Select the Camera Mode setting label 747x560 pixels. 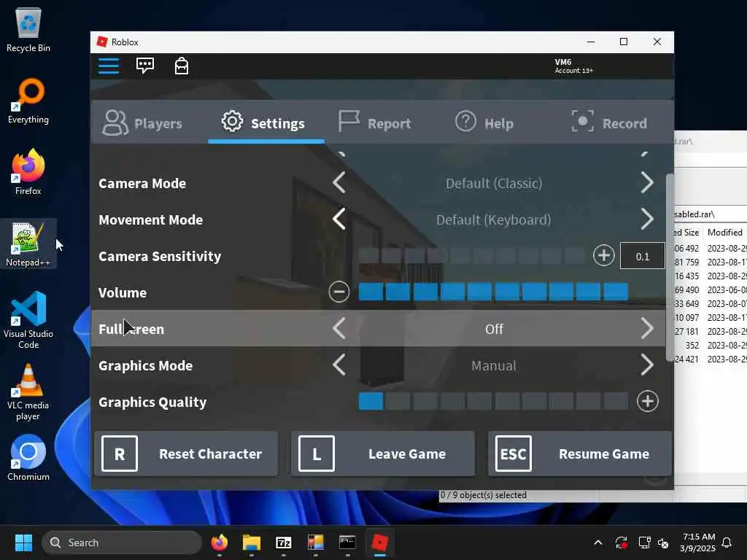(142, 183)
